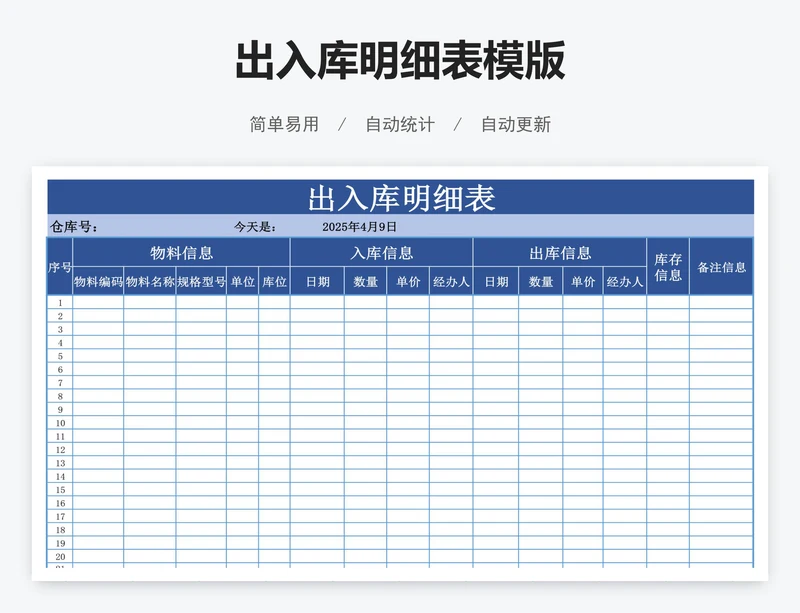This screenshot has width=800, height=613.
Task: Click 单价 header under 入库信息
Action: point(408,281)
